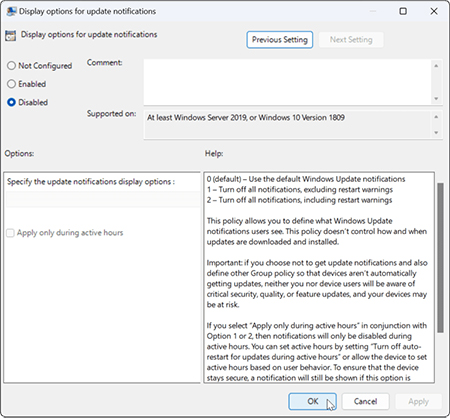450x420 pixels.
Task: Click the title bar application icon
Action: [11, 11]
